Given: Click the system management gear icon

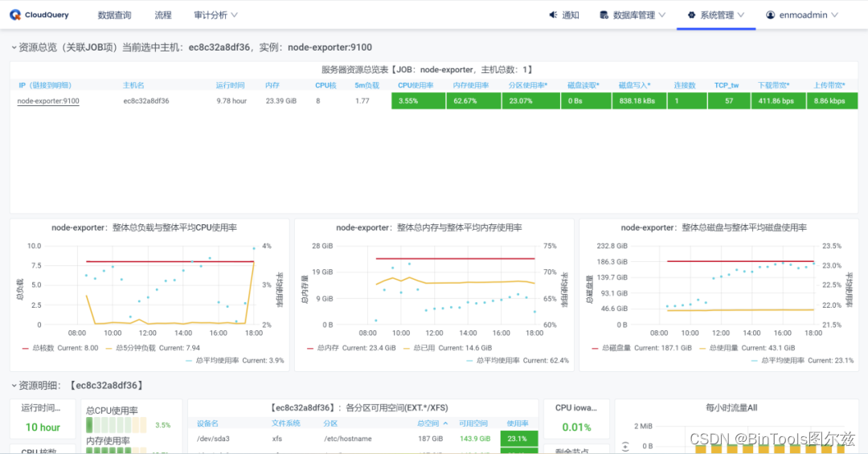Looking at the screenshot, I should click(x=691, y=15).
